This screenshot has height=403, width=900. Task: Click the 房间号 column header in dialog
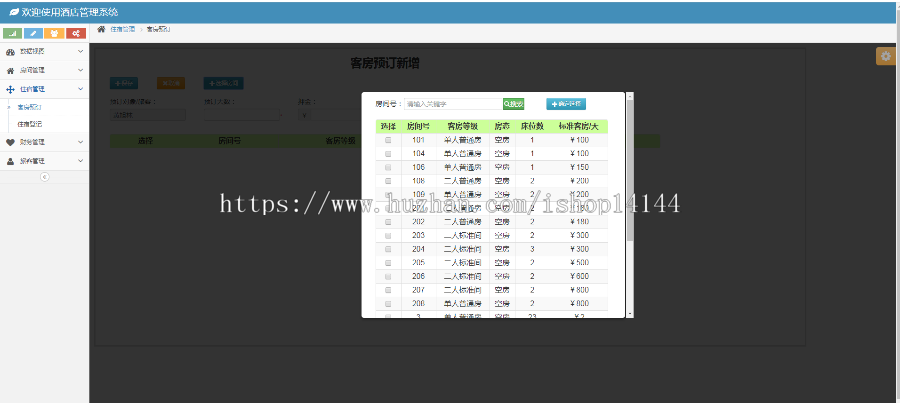[418, 126]
